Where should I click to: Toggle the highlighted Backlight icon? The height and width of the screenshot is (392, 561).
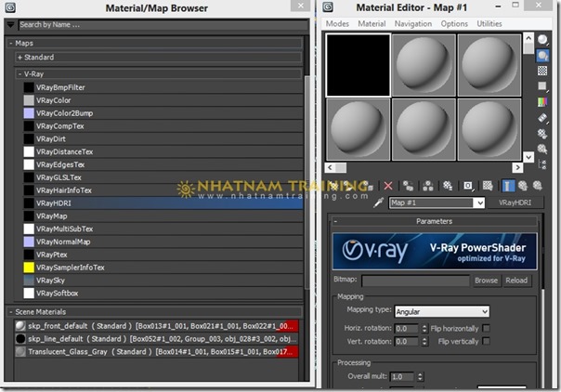[x=542, y=56]
